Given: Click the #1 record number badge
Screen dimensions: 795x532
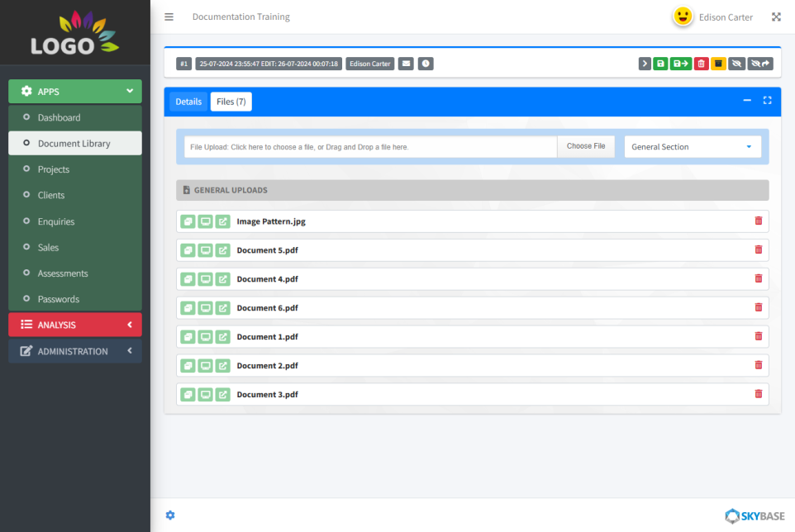Looking at the screenshot, I should click(183, 64).
